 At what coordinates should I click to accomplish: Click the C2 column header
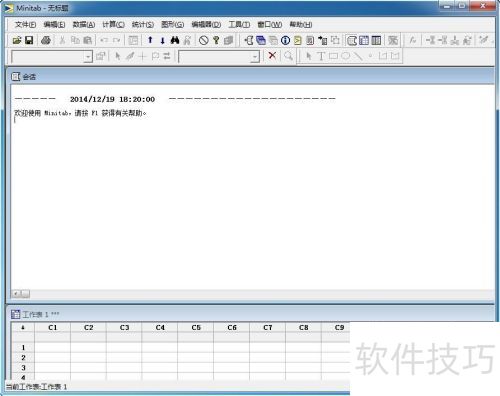(88, 327)
